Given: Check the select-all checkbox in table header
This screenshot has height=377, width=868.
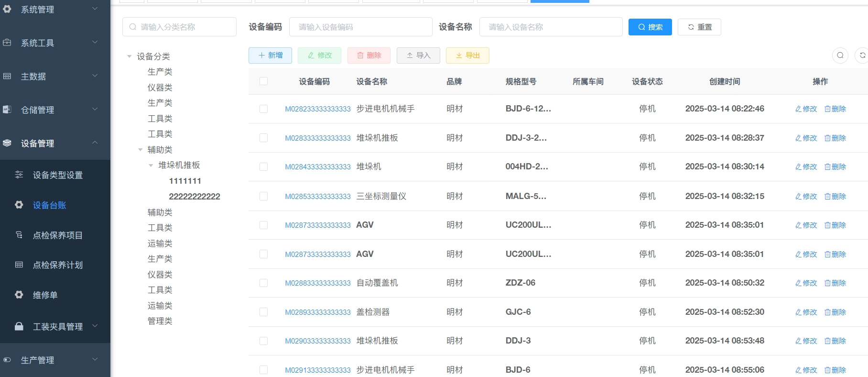Looking at the screenshot, I should click(x=263, y=81).
